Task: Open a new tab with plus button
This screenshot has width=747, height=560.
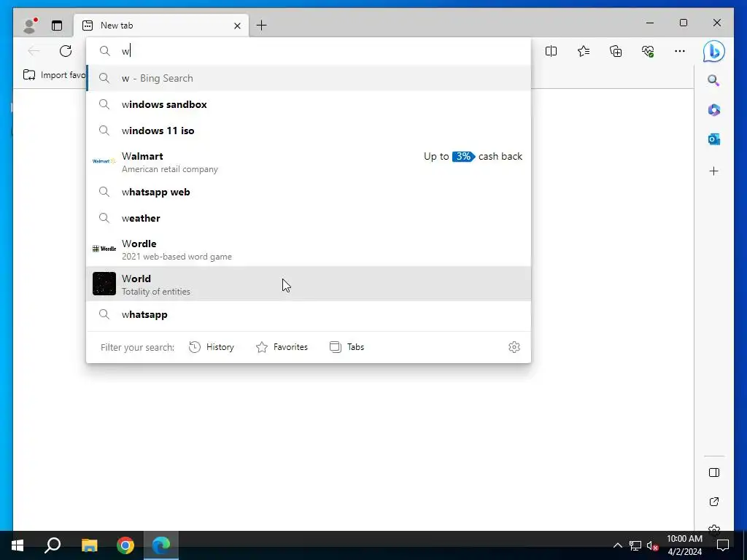Action: pos(262,26)
